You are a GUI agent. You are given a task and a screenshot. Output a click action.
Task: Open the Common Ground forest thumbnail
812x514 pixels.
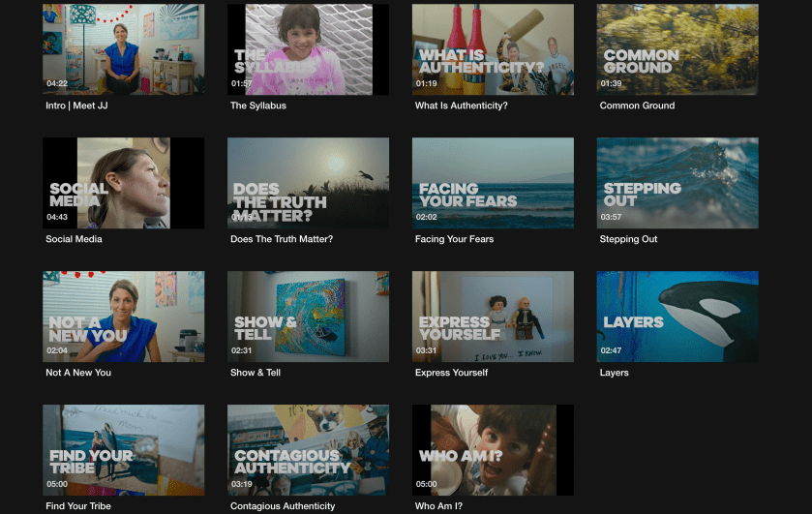677,49
